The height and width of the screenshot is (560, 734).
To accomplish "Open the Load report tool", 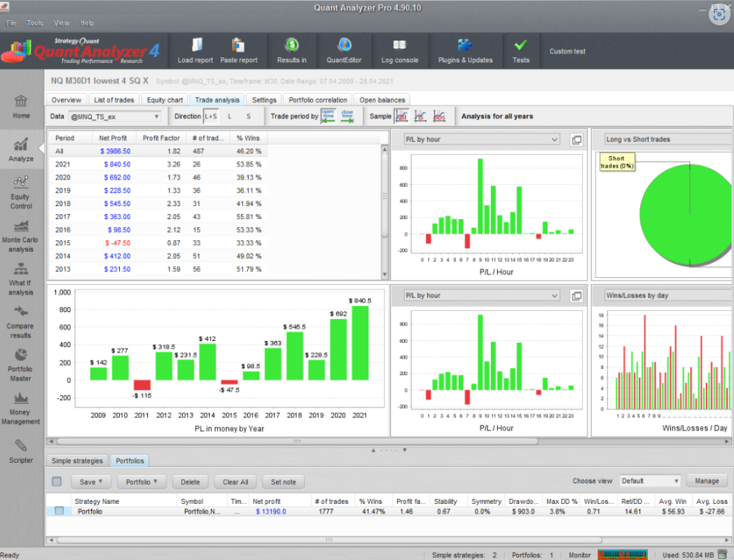I will click(195, 50).
